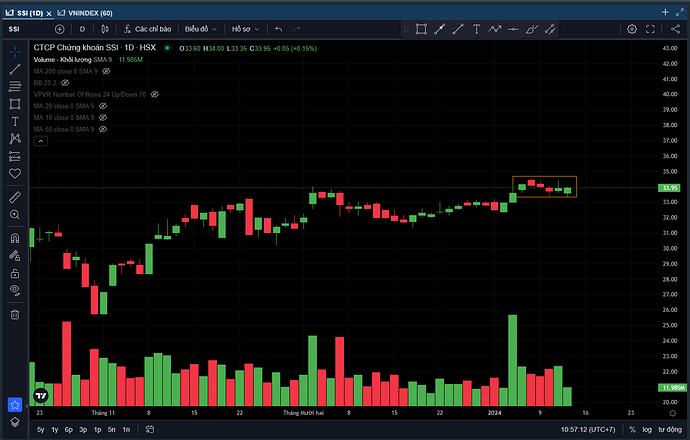Select the plain trend line in favorites toolbar
The height and width of the screenshot is (440, 690).
point(458,29)
